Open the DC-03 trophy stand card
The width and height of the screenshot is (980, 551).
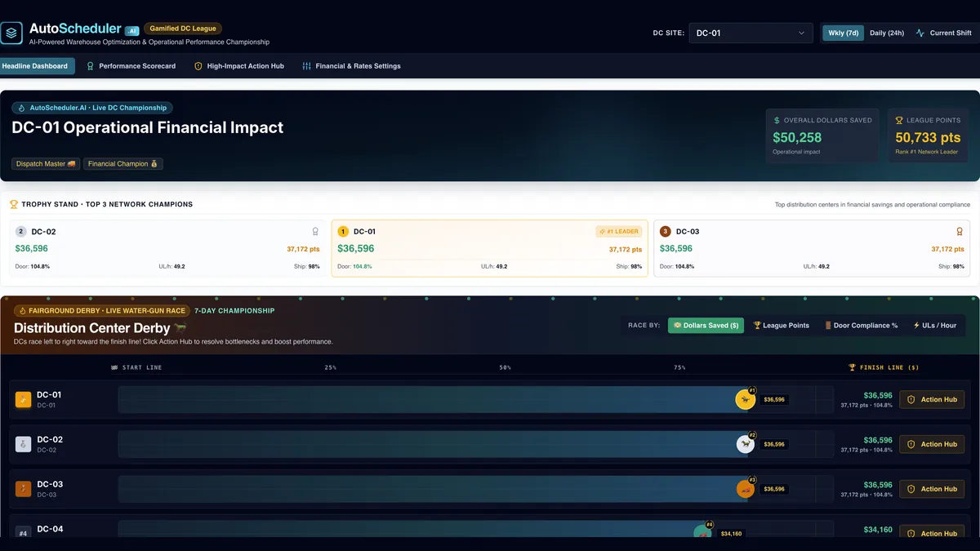tap(812, 248)
